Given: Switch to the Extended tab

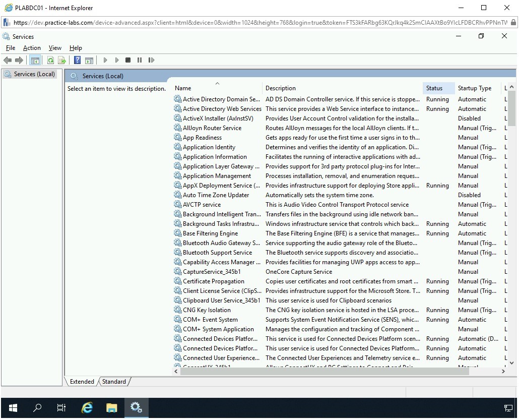Looking at the screenshot, I should tap(82, 382).
